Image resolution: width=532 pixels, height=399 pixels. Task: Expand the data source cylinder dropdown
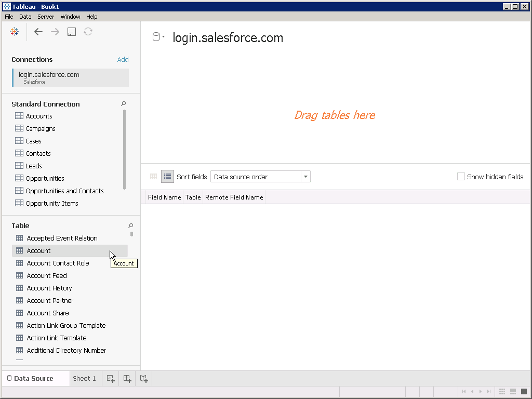[158, 37]
